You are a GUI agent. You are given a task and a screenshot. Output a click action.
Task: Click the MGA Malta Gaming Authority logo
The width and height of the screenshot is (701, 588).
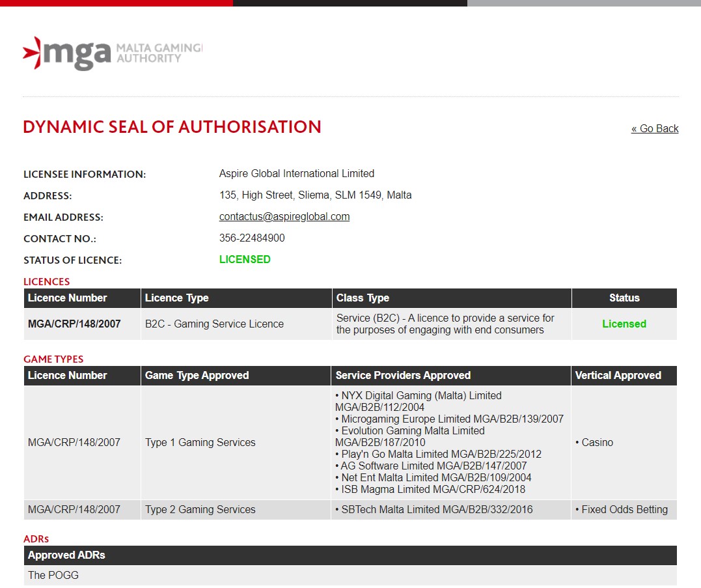click(x=113, y=53)
